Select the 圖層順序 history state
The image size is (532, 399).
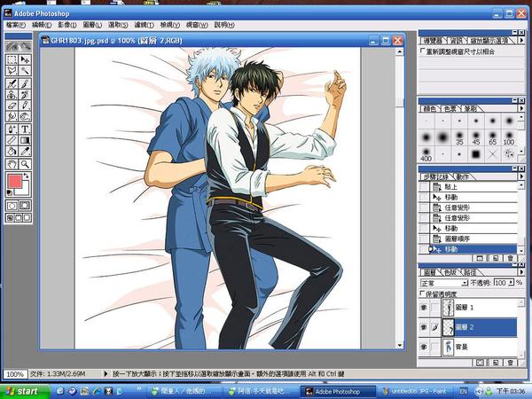473,239
